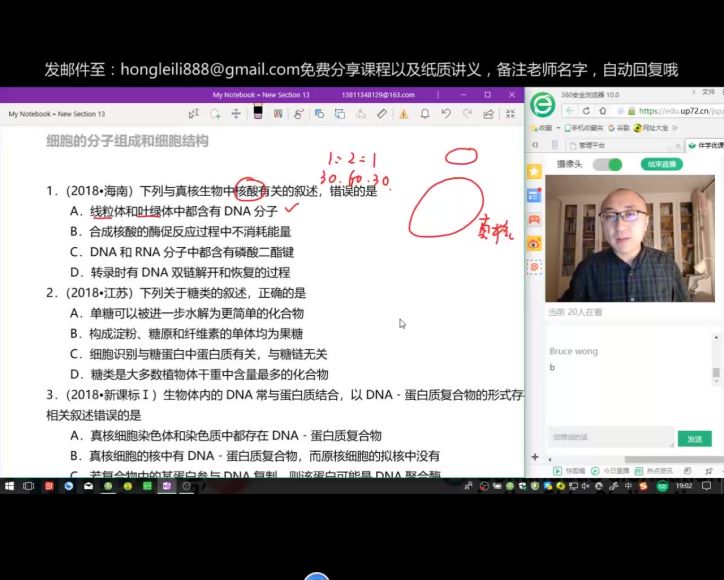Click the @ mail sidebar icon
The image size is (724, 580).
click(x=534, y=266)
